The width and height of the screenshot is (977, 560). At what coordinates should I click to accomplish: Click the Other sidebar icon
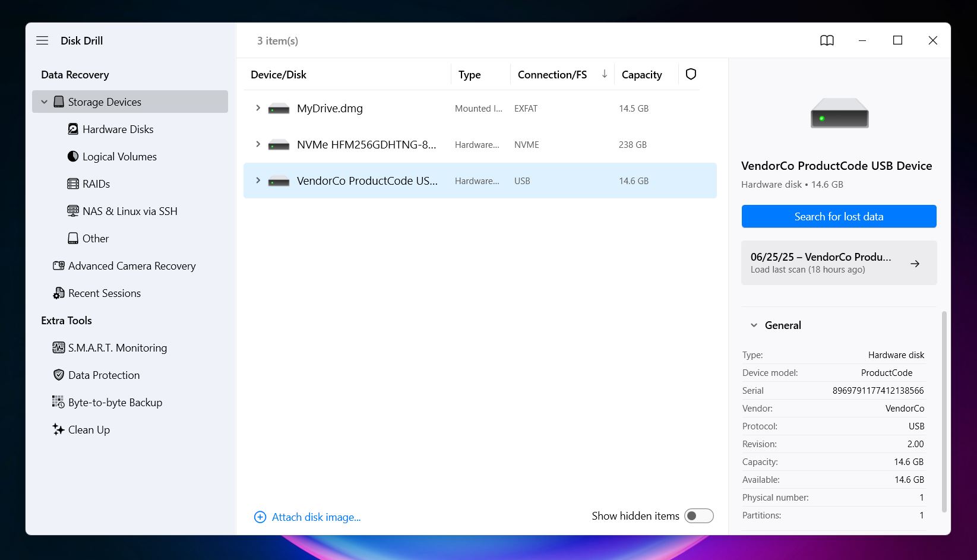click(x=73, y=238)
